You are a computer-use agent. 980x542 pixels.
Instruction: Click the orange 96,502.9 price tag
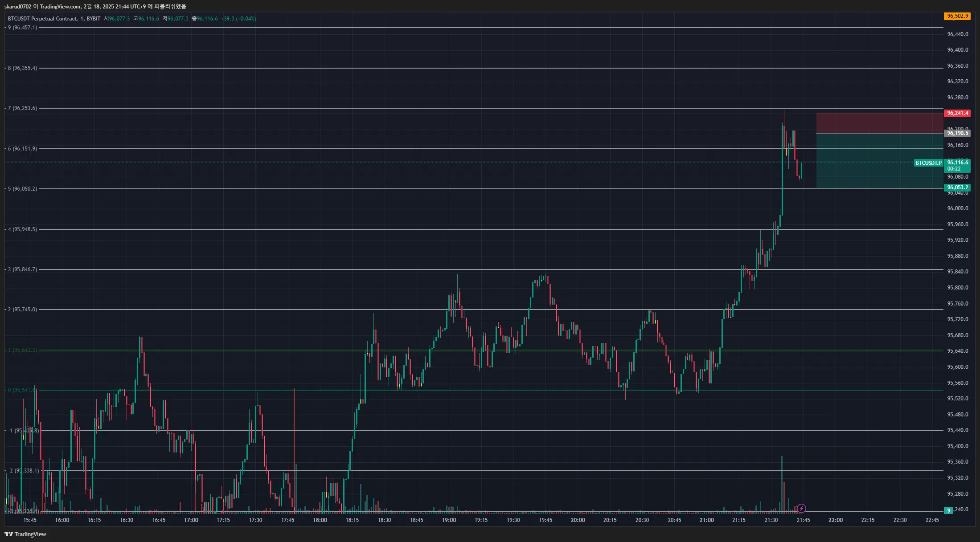(x=957, y=16)
